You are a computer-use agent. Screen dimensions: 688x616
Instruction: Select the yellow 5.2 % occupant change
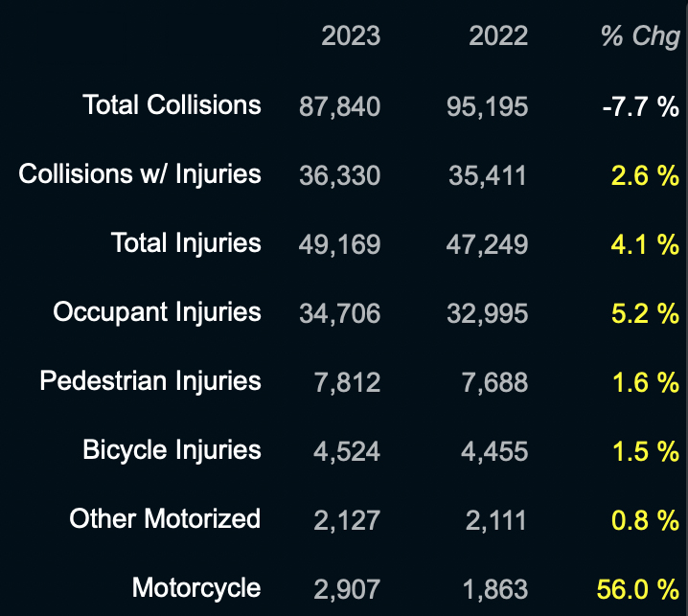pyautogui.click(x=645, y=313)
